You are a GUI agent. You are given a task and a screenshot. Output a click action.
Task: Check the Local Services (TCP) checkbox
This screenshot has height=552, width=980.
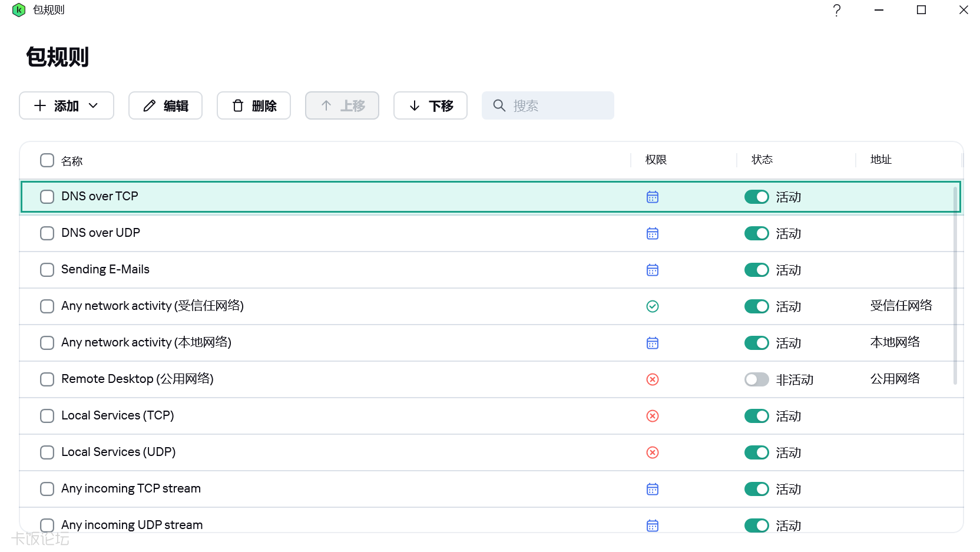(47, 416)
